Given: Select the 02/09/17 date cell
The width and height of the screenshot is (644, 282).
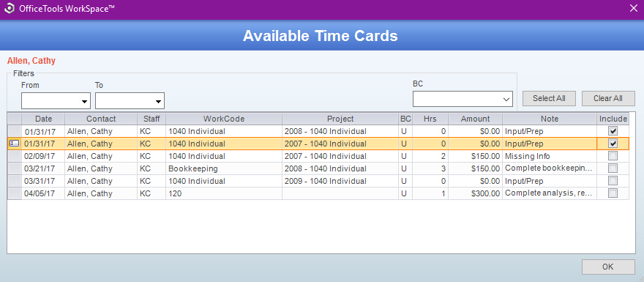Looking at the screenshot, I should pyautogui.click(x=43, y=156).
